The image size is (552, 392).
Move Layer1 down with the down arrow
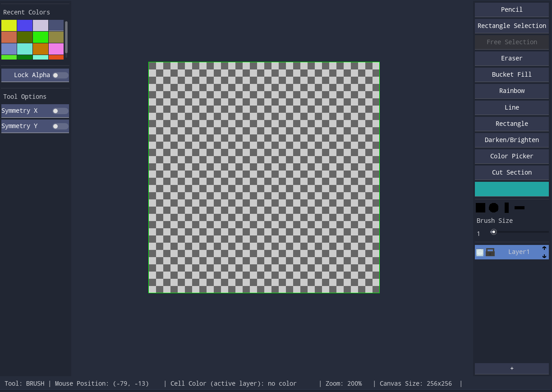[544, 256]
